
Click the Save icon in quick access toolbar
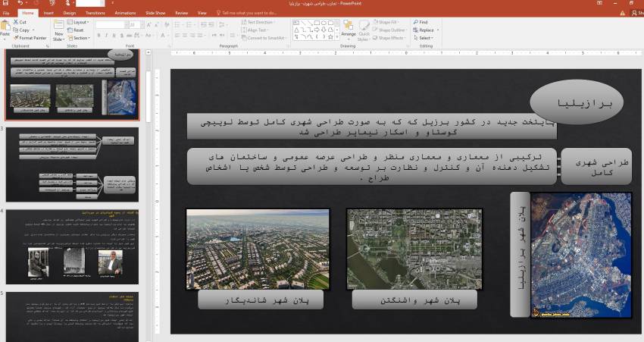click(x=5, y=4)
